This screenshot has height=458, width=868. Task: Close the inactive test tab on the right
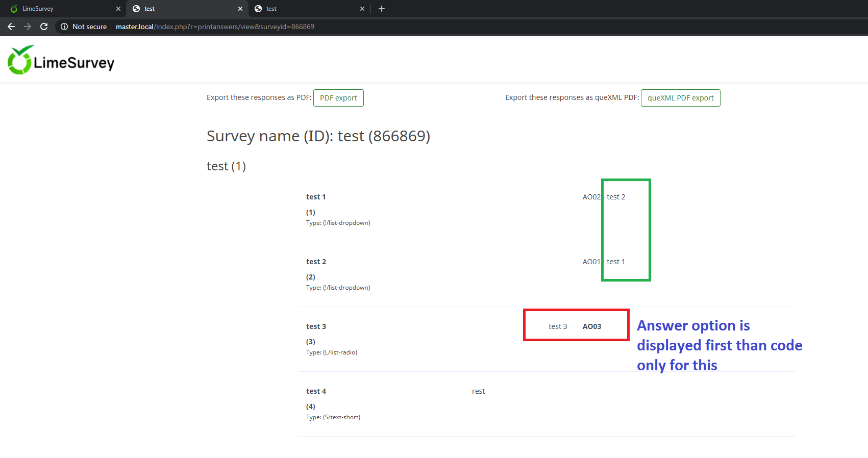tap(362, 9)
